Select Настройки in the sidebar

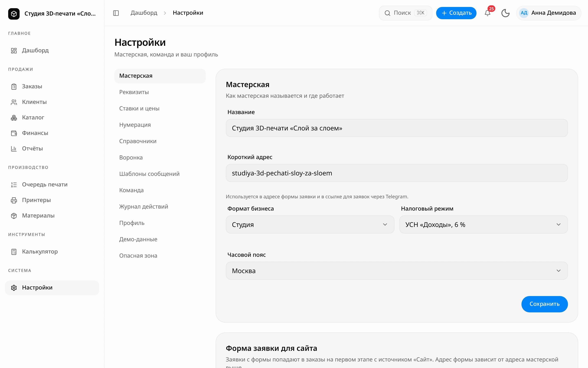pyautogui.click(x=52, y=288)
